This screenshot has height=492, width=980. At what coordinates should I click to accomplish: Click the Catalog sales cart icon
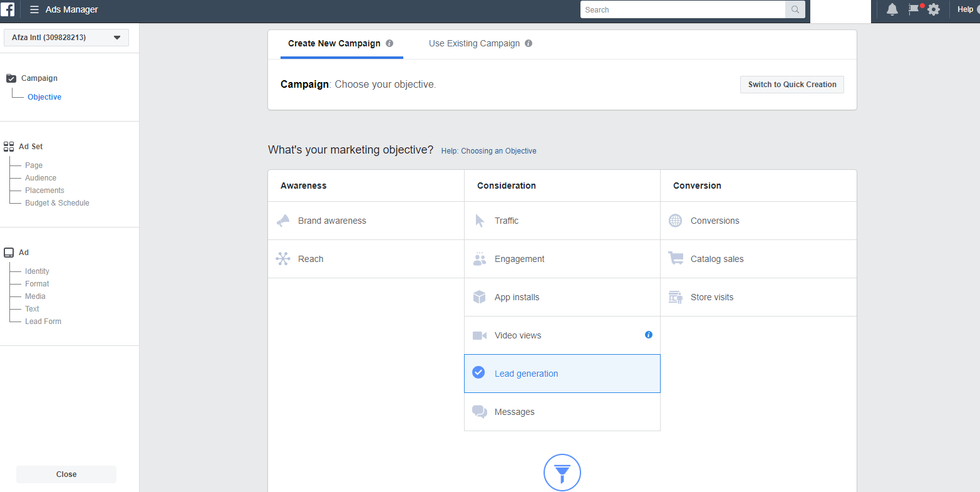click(676, 258)
